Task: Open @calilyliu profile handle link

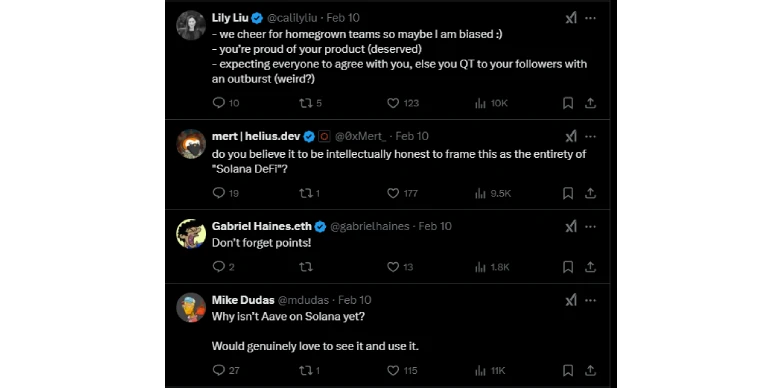Action: 292,18
